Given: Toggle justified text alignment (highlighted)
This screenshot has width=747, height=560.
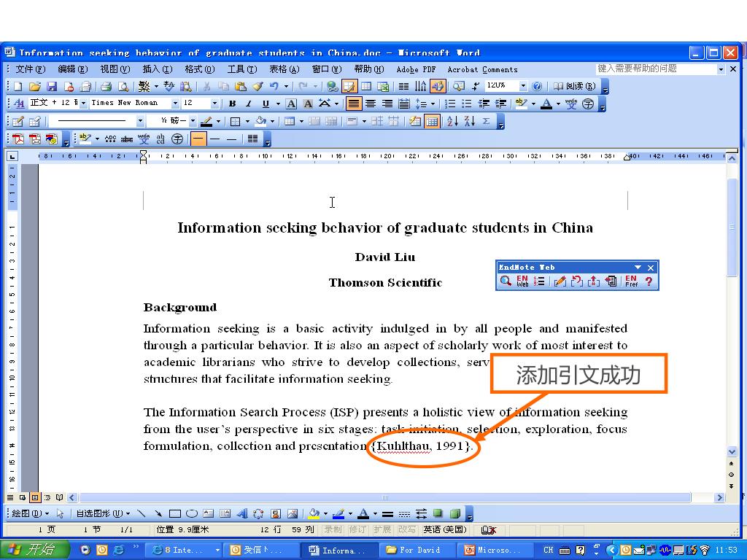Looking at the screenshot, I should click(354, 104).
